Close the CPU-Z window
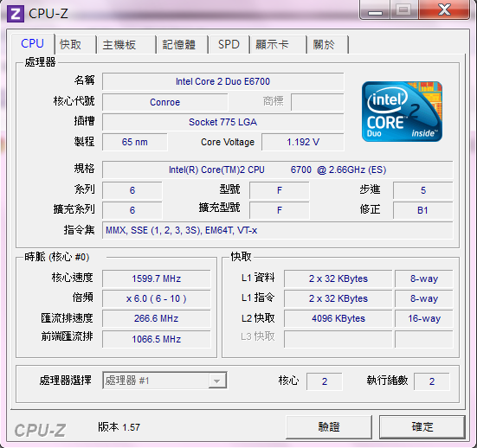This screenshot has height=448, width=477. pos(444,10)
